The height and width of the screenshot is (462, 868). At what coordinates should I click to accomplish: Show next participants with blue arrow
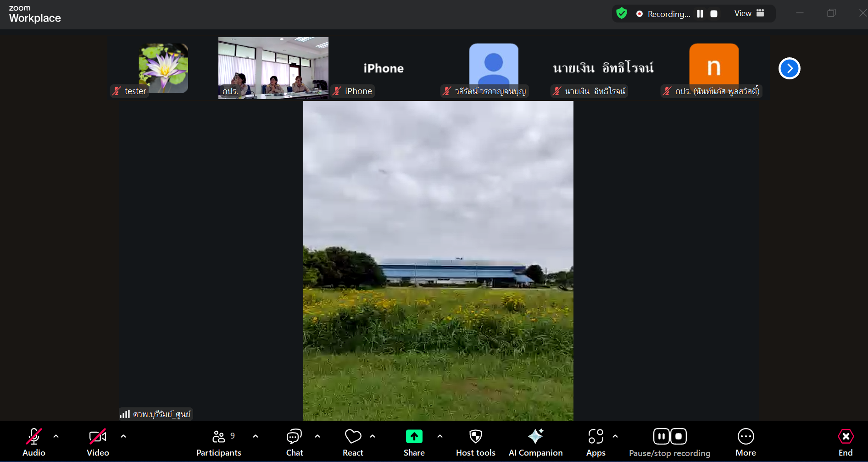(790, 68)
